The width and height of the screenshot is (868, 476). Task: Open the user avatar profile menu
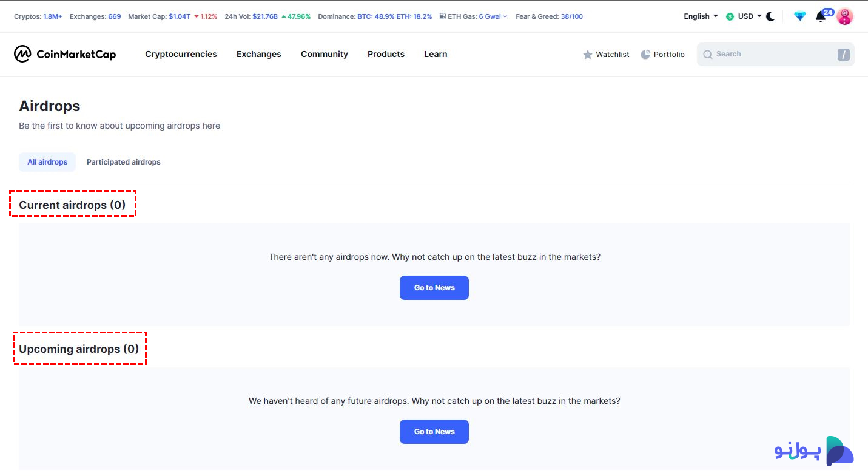(x=845, y=16)
